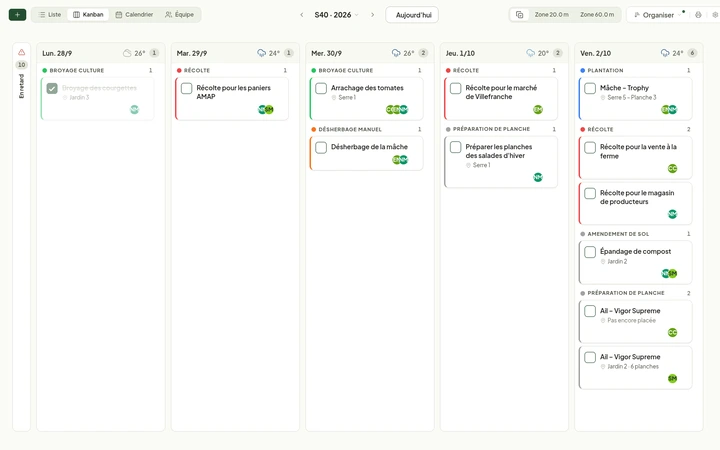Viewport: 720px width, 450px height.
Task: Check Récolte pour la vente à la ferme
Action: (590, 147)
